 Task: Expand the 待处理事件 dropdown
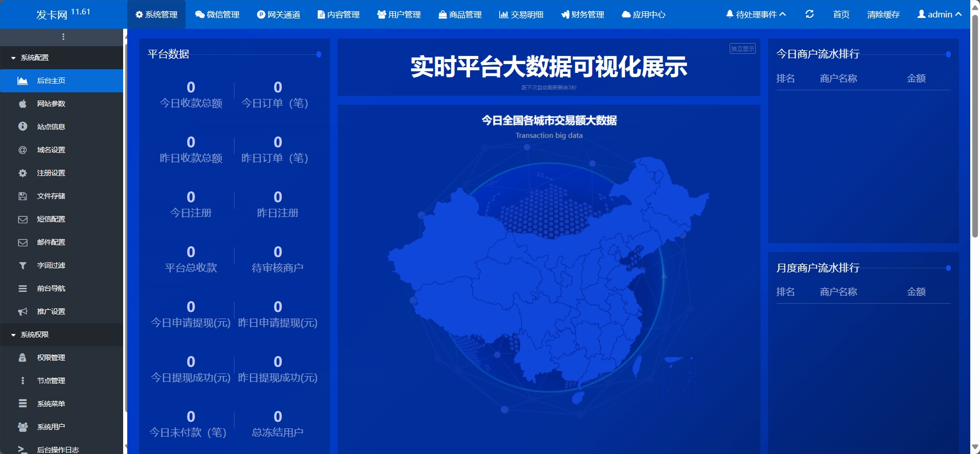pos(756,14)
